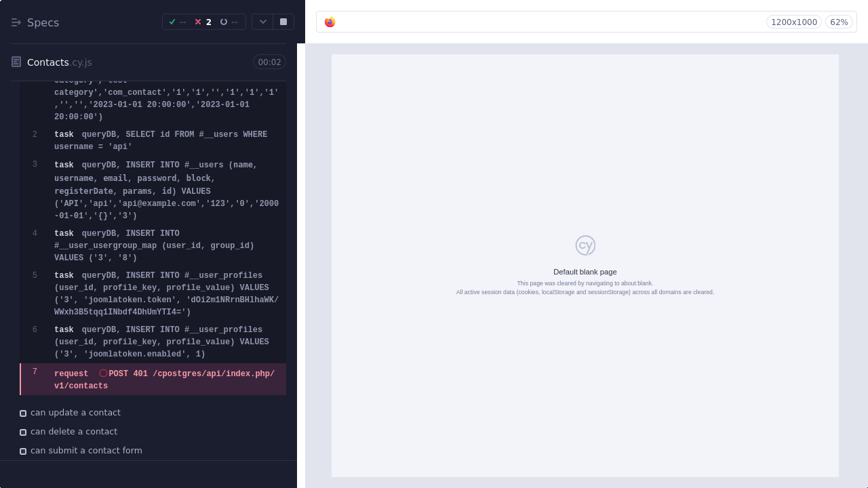Expand the 'can update a contact' test
The image size is (868, 488).
coord(75,413)
